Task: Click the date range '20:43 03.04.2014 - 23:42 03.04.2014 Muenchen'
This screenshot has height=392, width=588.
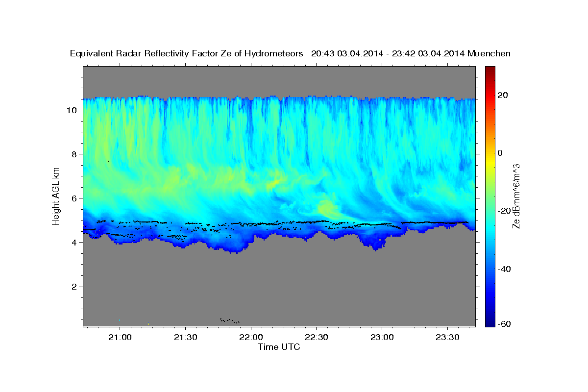Action: (x=411, y=54)
